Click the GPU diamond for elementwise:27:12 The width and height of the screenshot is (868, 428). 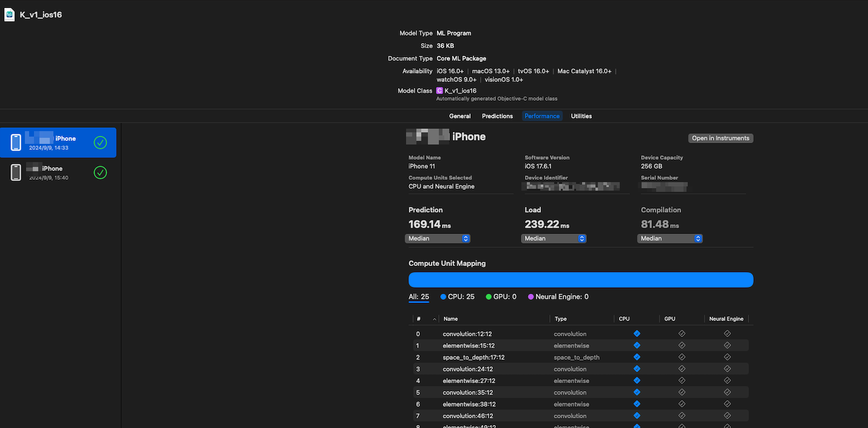click(682, 381)
